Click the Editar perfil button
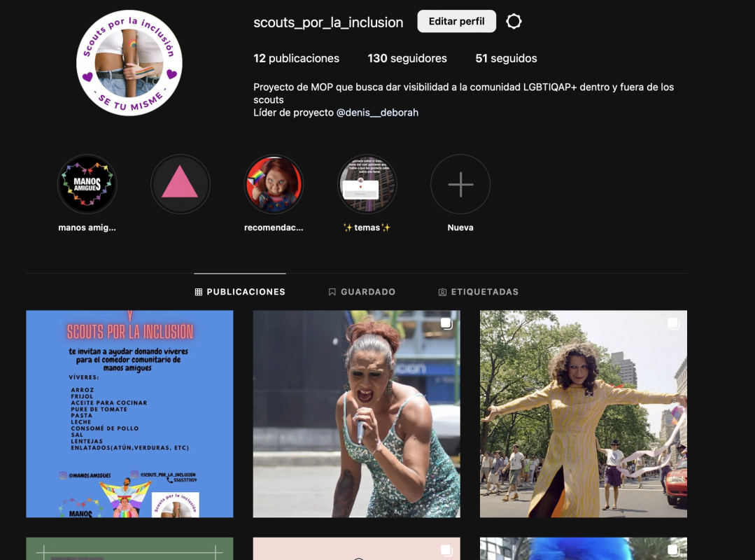755x560 pixels. [456, 22]
